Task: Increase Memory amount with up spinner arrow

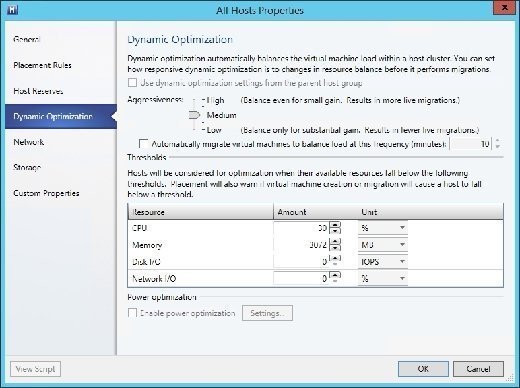Action: click(335, 241)
